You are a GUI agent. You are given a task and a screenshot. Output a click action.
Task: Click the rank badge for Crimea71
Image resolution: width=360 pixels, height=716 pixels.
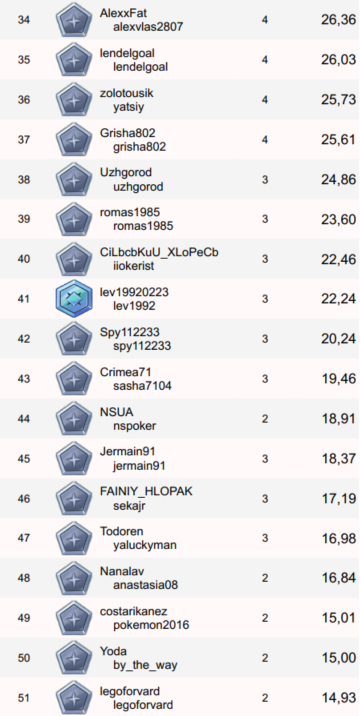click(x=74, y=379)
